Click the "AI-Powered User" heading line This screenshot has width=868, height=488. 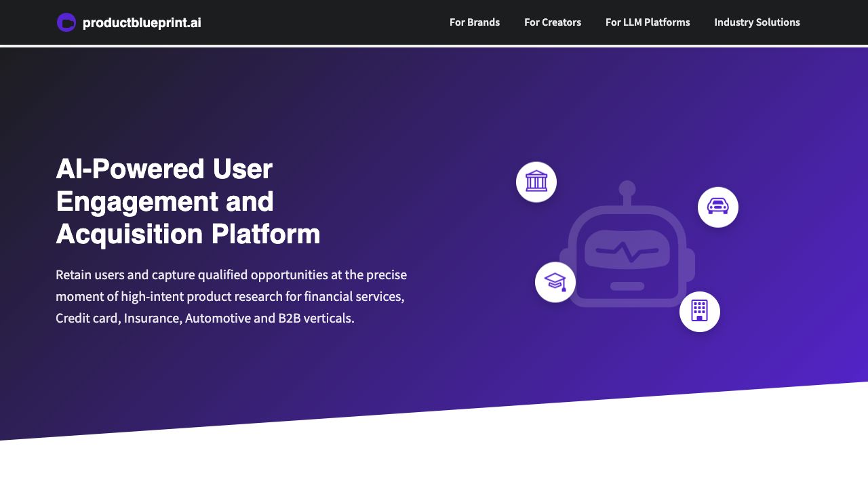click(x=164, y=169)
